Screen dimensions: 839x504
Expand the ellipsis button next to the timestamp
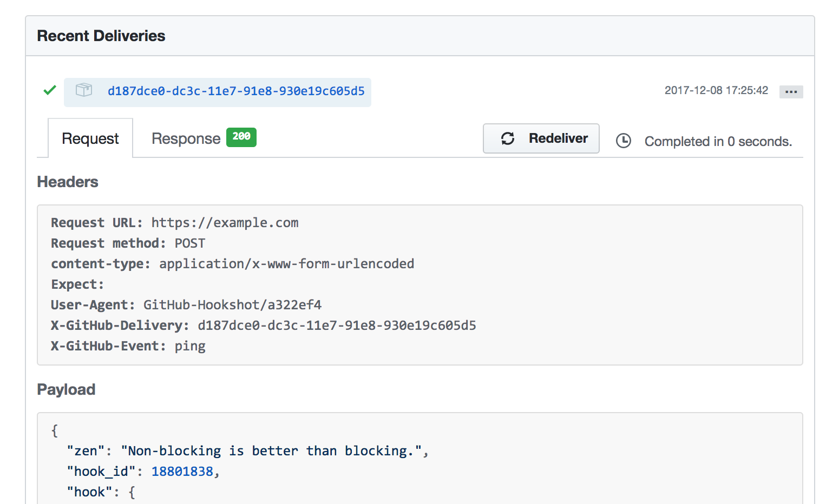click(791, 92)
